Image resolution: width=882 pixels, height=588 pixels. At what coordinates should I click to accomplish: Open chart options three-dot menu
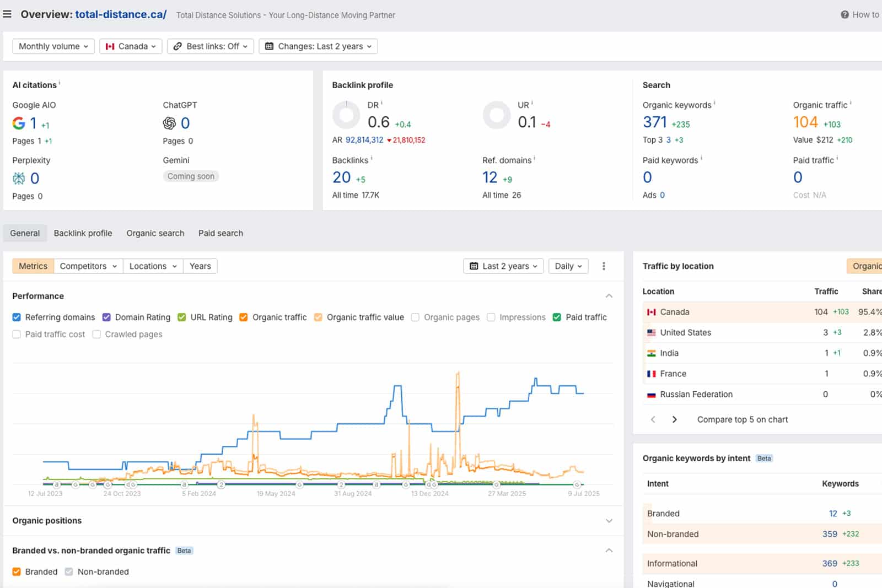pos(604,266)
